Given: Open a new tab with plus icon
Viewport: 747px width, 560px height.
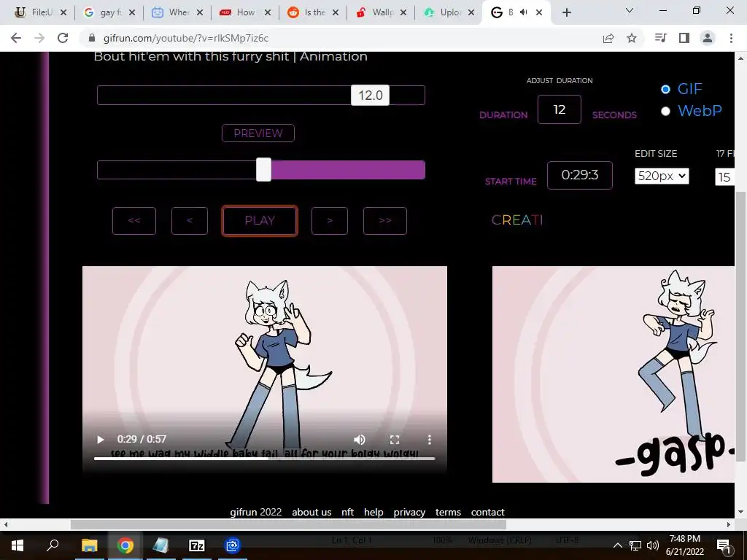Looking at the screenshot, I should click(566, 13).
